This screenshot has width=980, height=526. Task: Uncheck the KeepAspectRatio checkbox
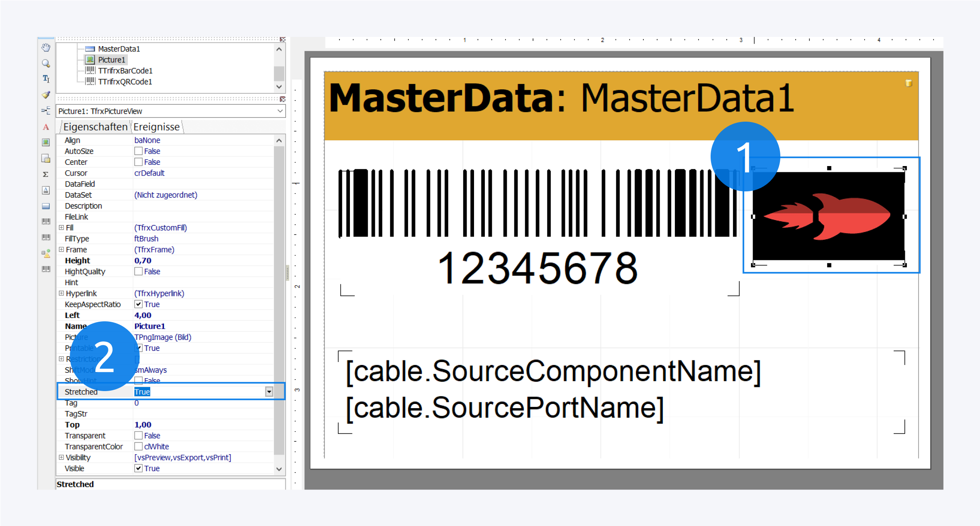[x=139, y=304]
